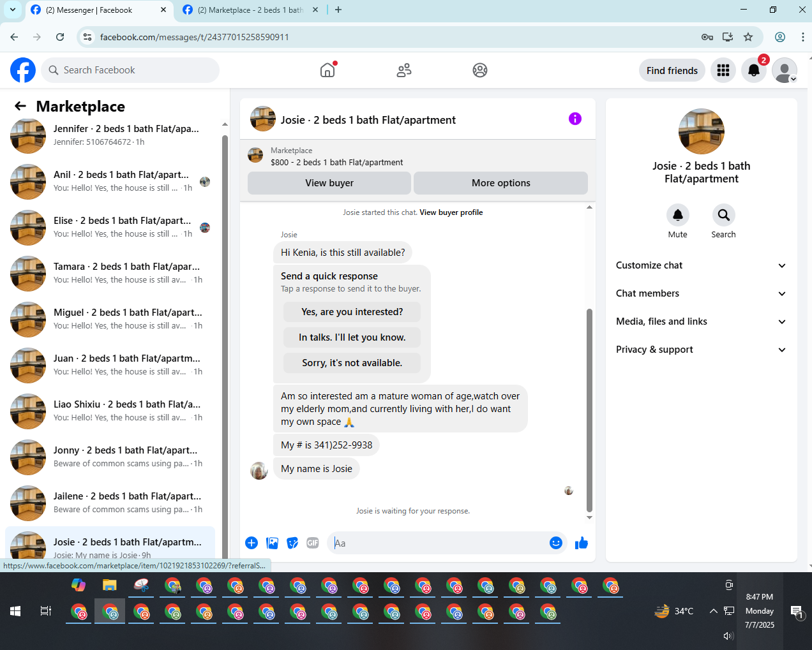The image size is (812, 650).
Task: Reload the page in browser
Action: [x=60, y=37]
